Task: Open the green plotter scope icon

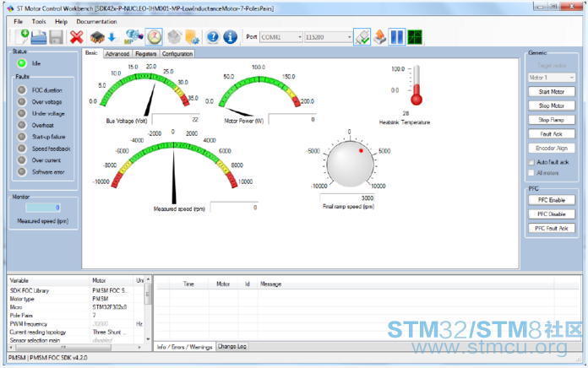Action: 415,37
